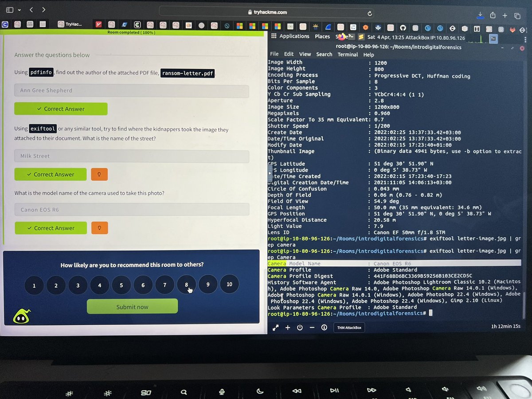Click the Submit now button

132,306
